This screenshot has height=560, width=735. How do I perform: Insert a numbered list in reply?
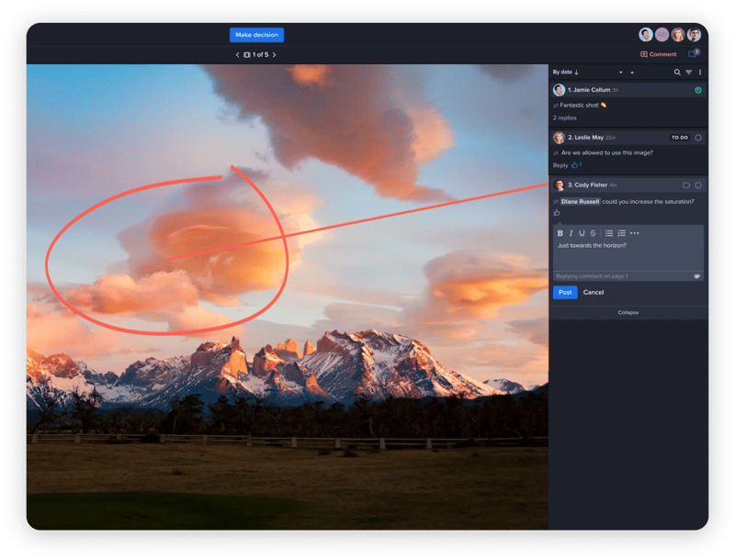point(622,233)
